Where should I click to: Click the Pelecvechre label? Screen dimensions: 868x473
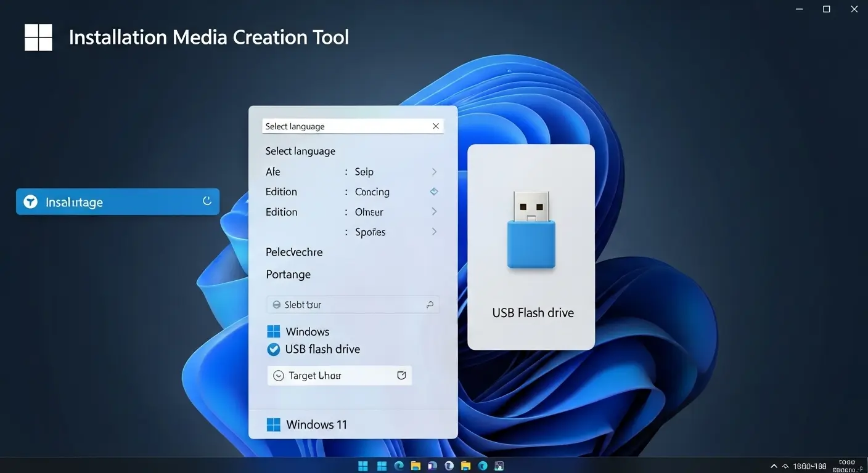(x=294, y=252)
